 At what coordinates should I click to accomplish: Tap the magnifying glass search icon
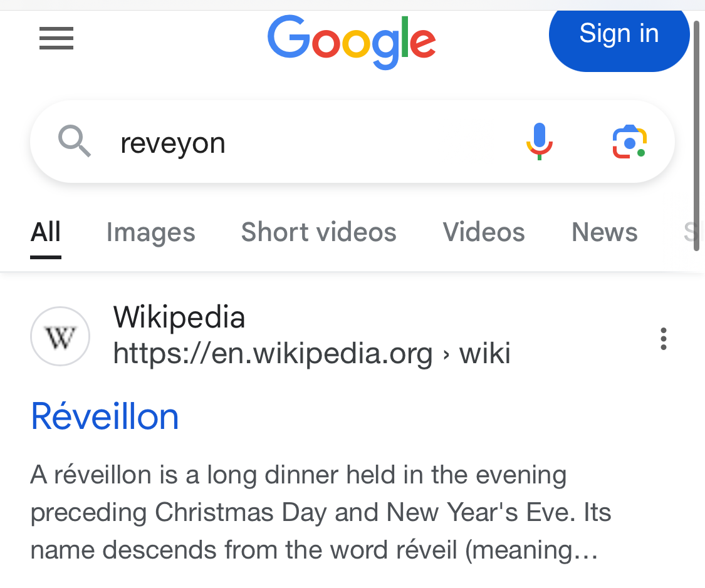75,142
